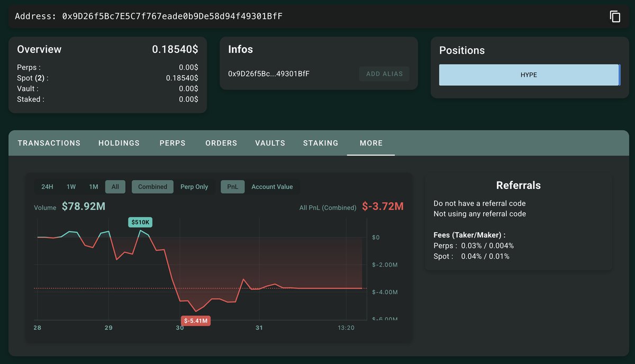This screenshot has height=364, width=635.
Task: Show the PnL chart
Action: [x=233, y=187]
